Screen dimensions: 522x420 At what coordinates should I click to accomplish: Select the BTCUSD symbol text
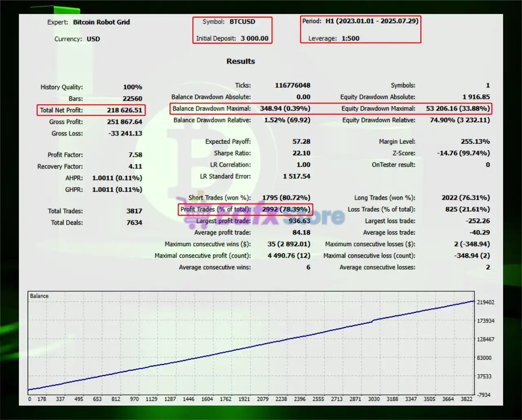click(x=242, y=22)
